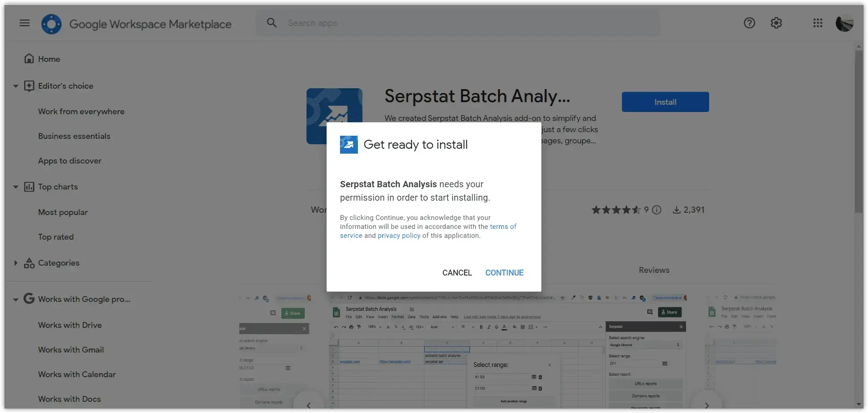Show next screenshot with right arrow
The width and height of the screenshot is (868, 413).
click(707, 405)
